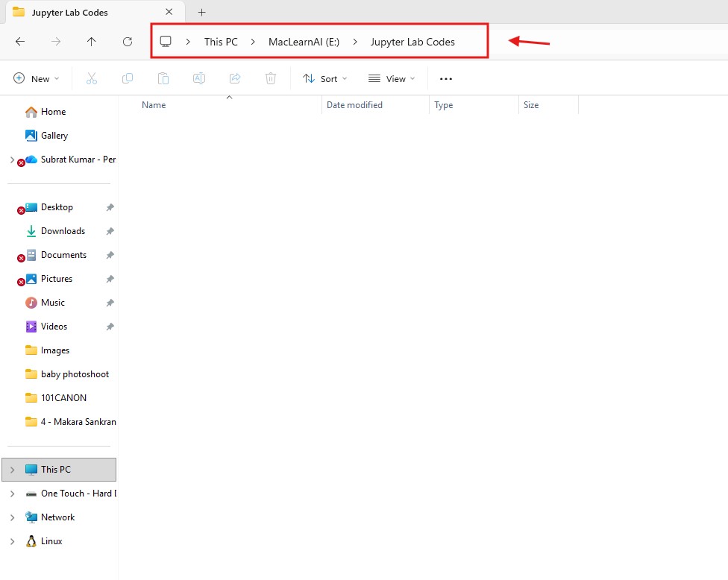Screen dimensions: 728x580
Task: Click the Up directory arrow
Action: [92, 42]
